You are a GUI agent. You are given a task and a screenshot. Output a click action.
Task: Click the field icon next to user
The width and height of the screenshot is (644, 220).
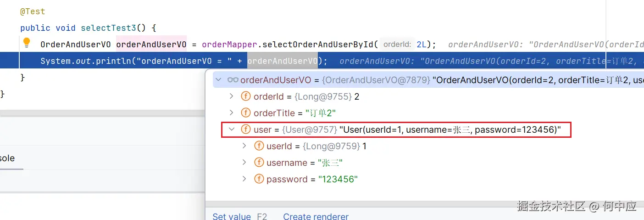click(x=246, y=130)
